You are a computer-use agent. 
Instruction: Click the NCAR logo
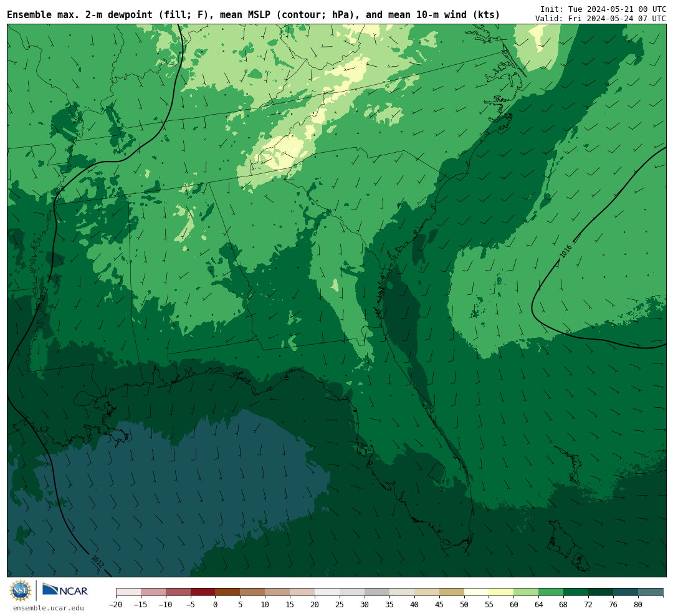coord(65,590)
